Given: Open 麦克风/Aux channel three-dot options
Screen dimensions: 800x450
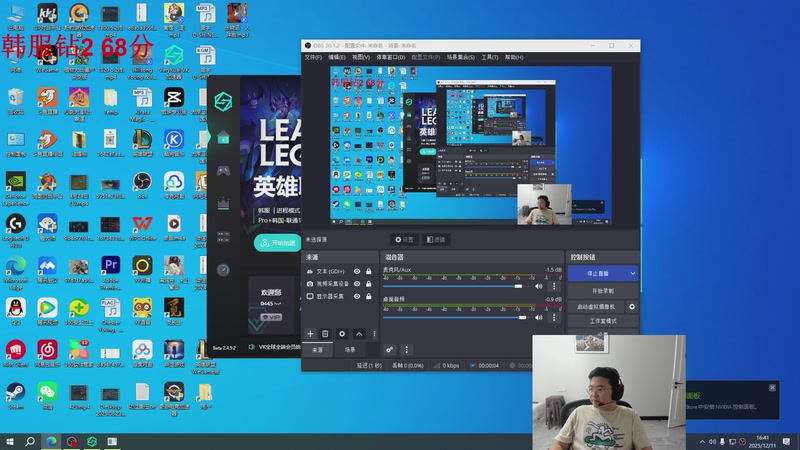Looking at the screenshot, I should [x=554, y=286].
